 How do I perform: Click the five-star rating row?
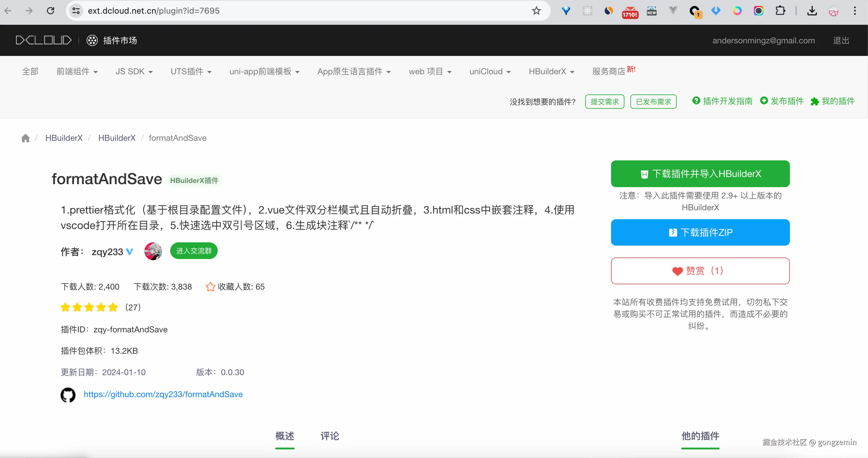point(89,307)
